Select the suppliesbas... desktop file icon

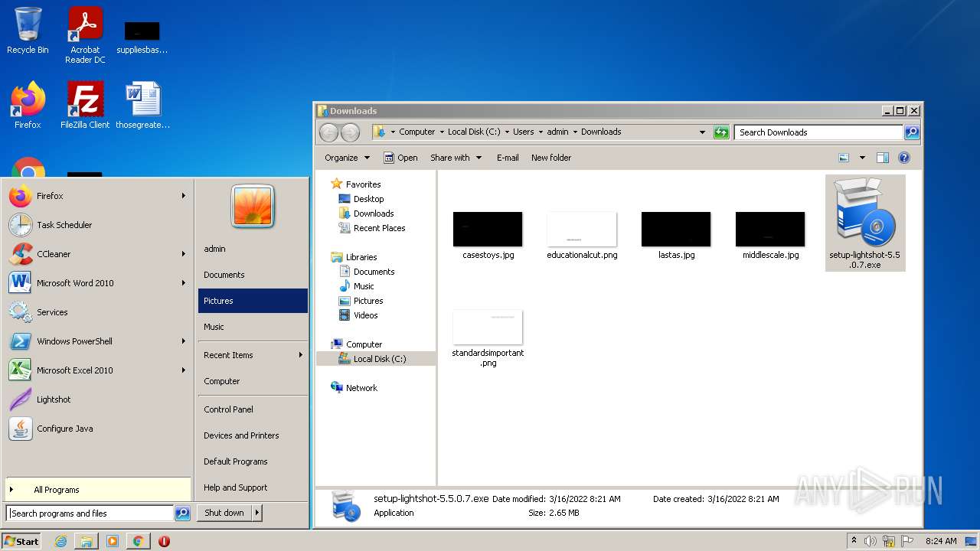[x=142, y=37]
